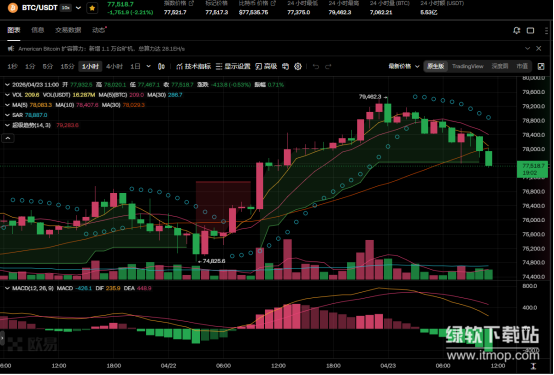Viewport: 554px width, 375px height.
Task: Open the price alert bell icon
Action: pyautogui.click(x=517, y=30)
